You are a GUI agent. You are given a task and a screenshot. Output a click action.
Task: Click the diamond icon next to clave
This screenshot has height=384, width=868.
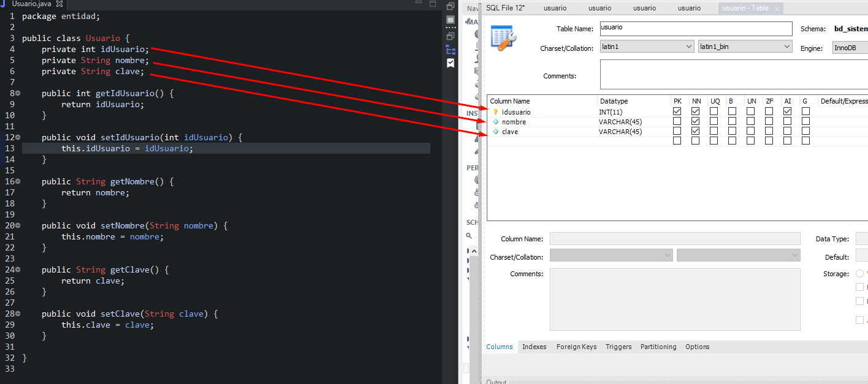point(495,132)
